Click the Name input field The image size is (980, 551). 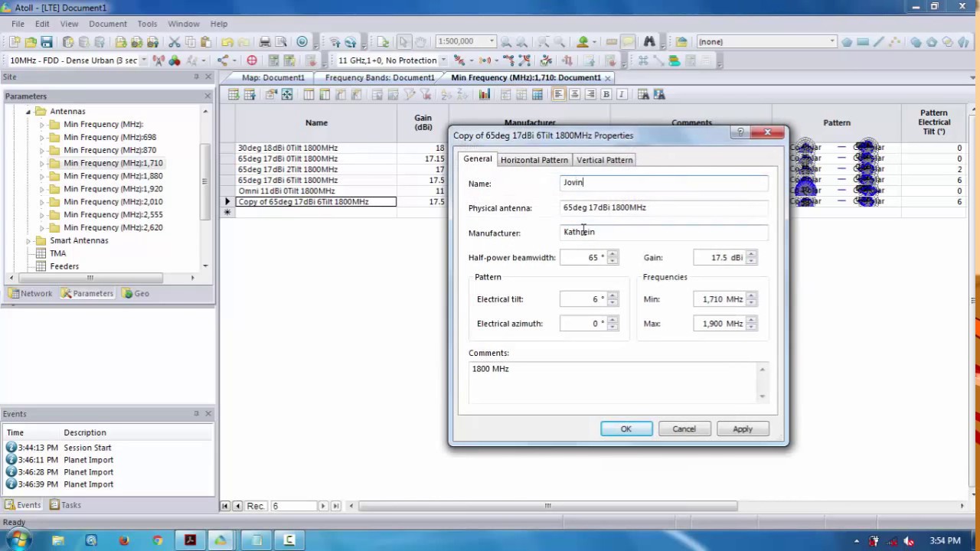tap(664, 183)
